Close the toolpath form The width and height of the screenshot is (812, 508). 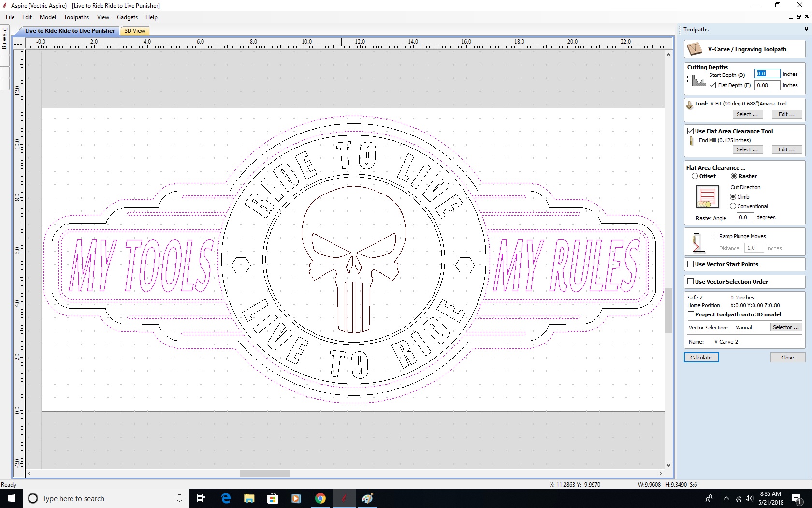(x=787, y=358)
